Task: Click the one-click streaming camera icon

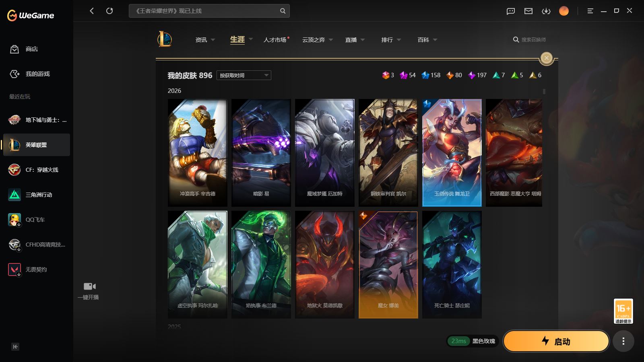Action: pos(90,286)
